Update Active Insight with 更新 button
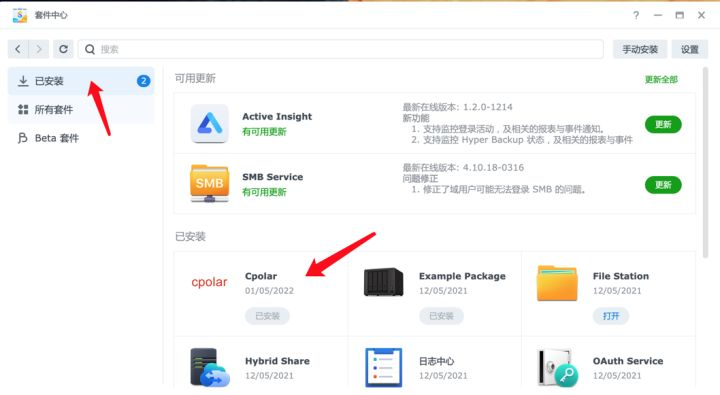The image size is (720, 395). point(663,124)
